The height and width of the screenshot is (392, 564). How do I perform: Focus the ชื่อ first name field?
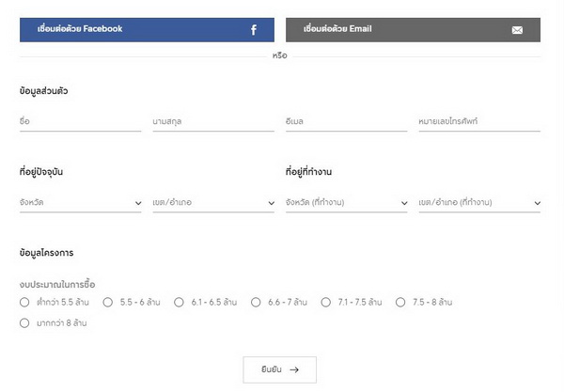click(80, 121)
